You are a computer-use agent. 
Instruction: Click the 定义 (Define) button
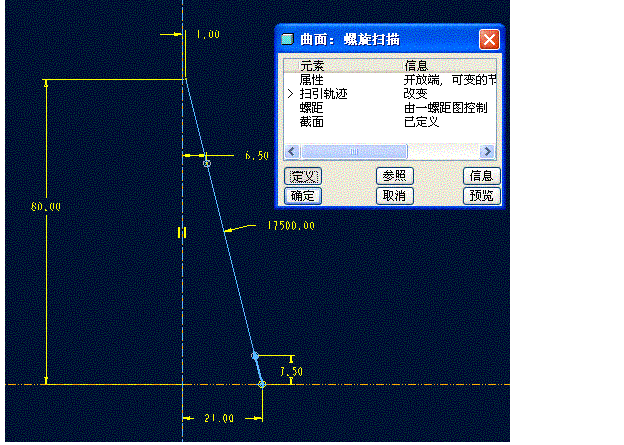[303, 176]
